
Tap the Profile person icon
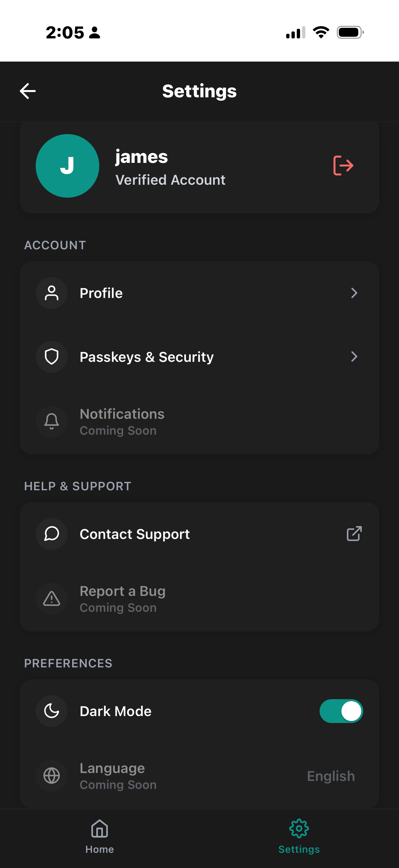coord(52,293)
